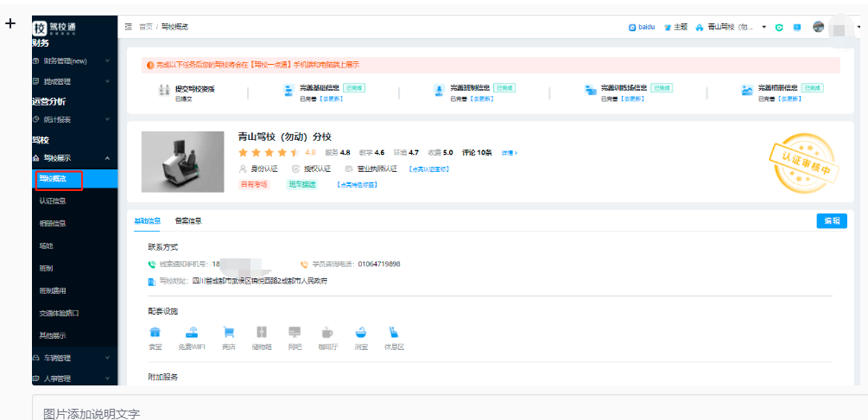Switch to the 备案信息 tab
Image resolution: width=868 pixels, height=420 pixels.
pyautogui.click(x=188, y=220)
